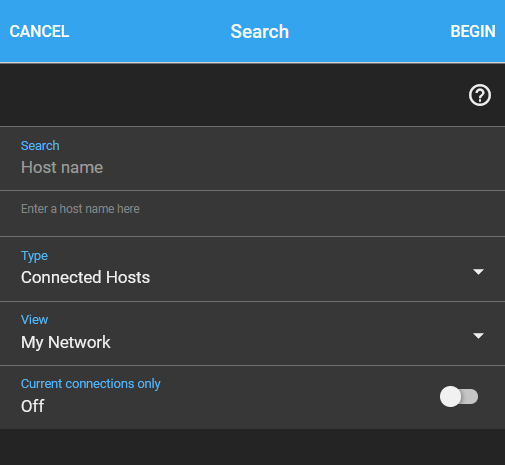Click the Search title in header bar
505x465 pixels.
click(x=260, y=32)
